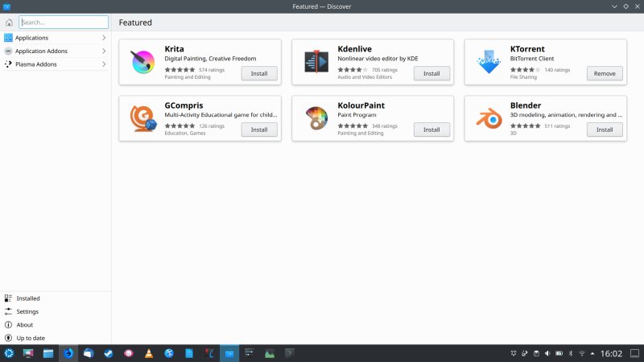Install Krita
The image size is (644, 362).
(x=259, y=73)
